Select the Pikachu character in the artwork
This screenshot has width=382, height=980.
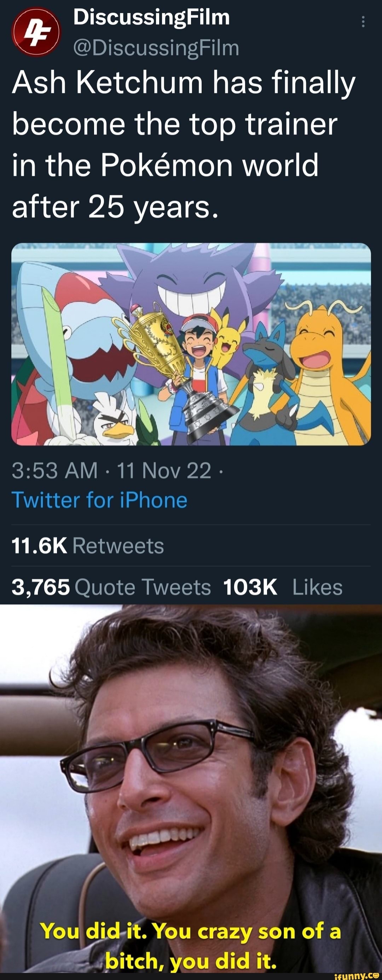click(227, 346)
